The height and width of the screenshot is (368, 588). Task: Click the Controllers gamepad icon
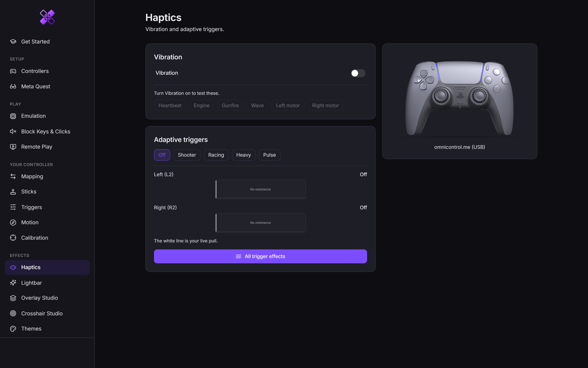13,71
